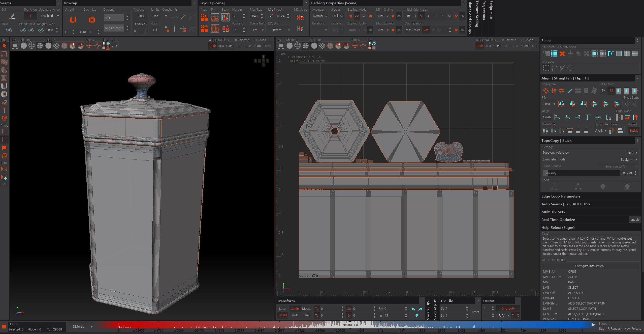The height and width of the screenshot is (334, 644).
Task: Click the 3D viewport frame-all icon
Action: [x=15, y=46]
